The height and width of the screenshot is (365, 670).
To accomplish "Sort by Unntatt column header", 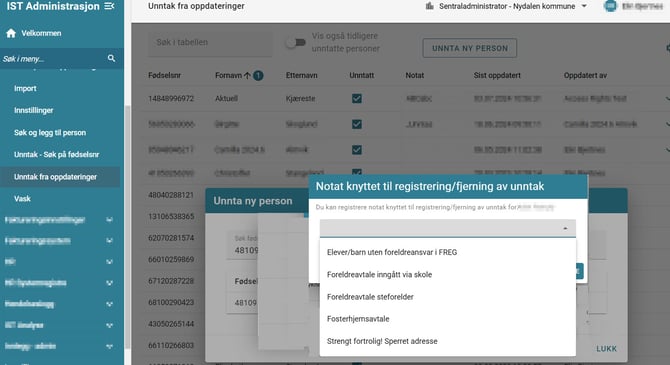I will [x=361, y=75].
